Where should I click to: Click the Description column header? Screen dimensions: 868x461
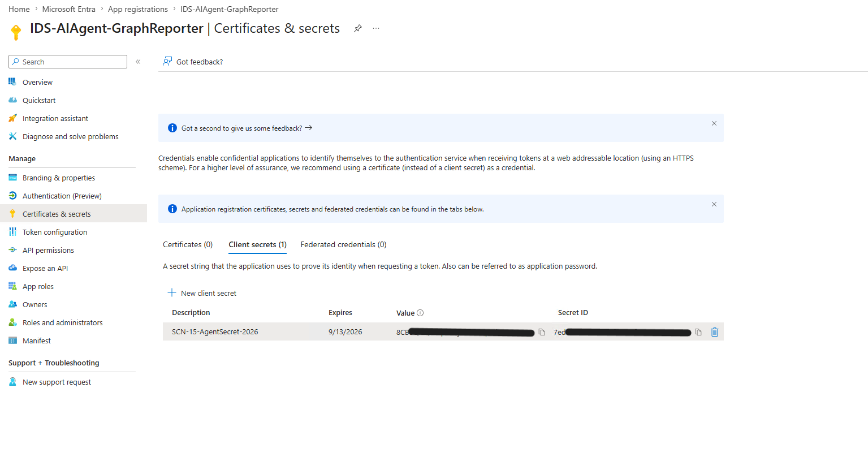coord(191,312)
